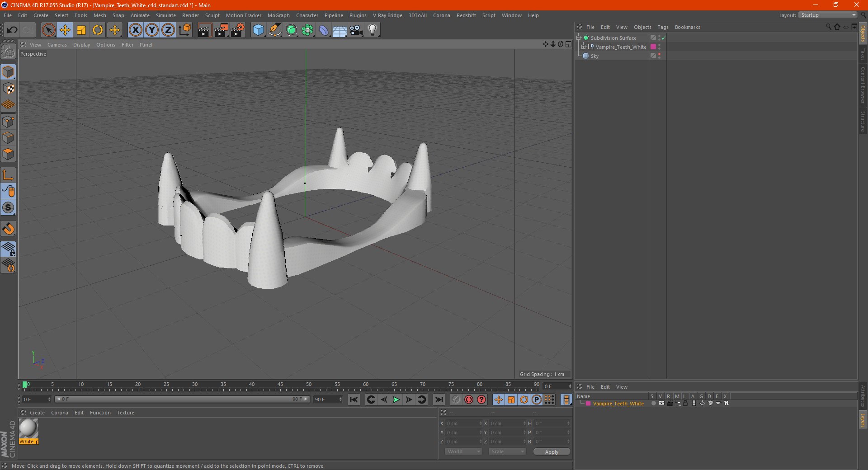Add a Camera object
This screenshot has width=868, height=470.
(356, 30)
